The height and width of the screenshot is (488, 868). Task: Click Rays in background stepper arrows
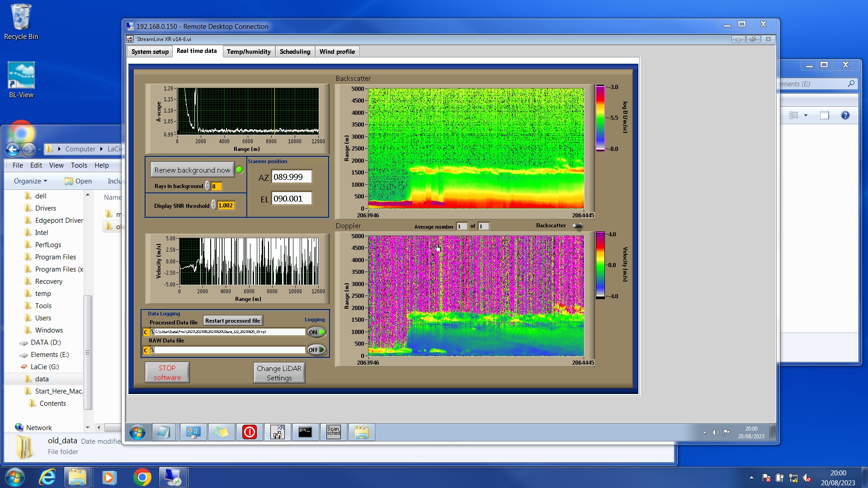click(208, 186)
